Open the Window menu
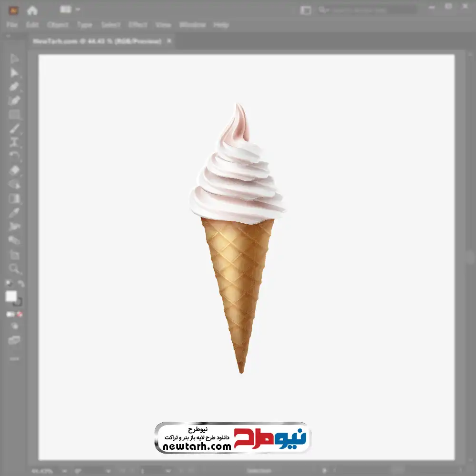This screenshot has height=476, width=476. click(x=192, y=25)
